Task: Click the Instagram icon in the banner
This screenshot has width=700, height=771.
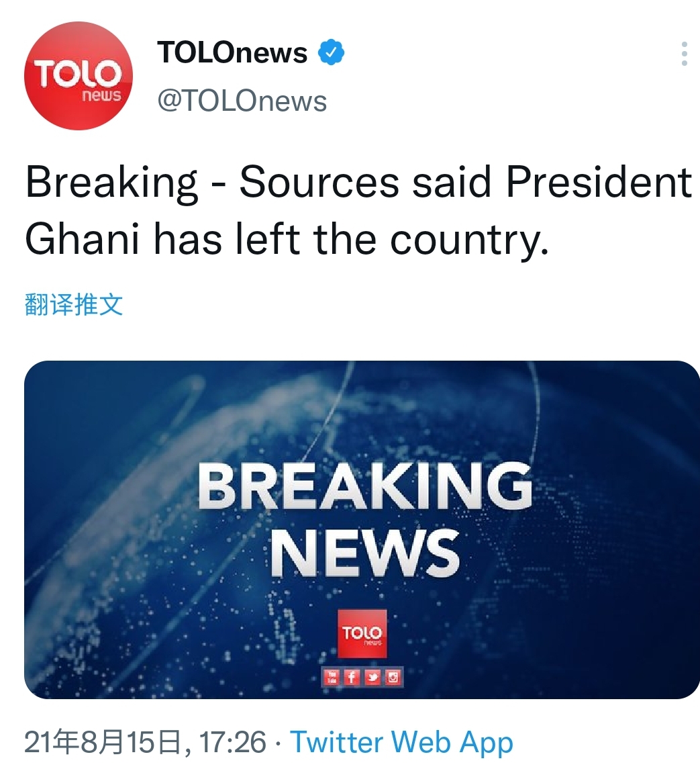Action: tap(393, 677)
